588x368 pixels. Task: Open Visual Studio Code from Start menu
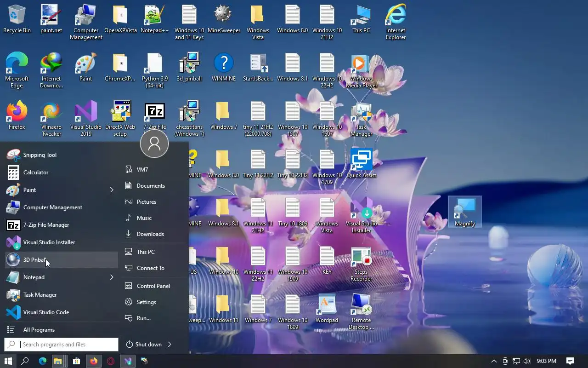tap(61, 312)
